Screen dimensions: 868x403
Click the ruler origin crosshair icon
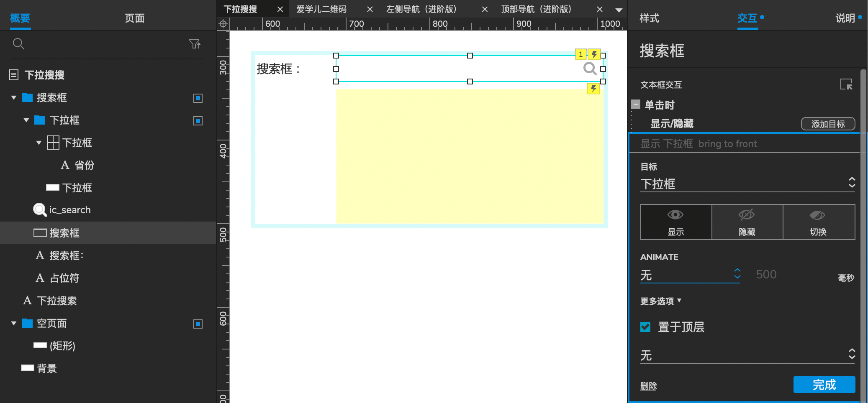tap(223, 24)
